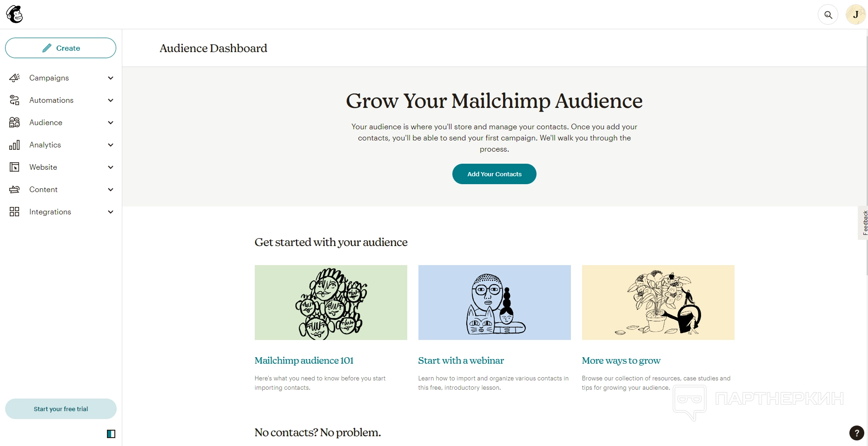
Task: Click the Start with a webinar thumbnail
Action: [x=494, y=302]
